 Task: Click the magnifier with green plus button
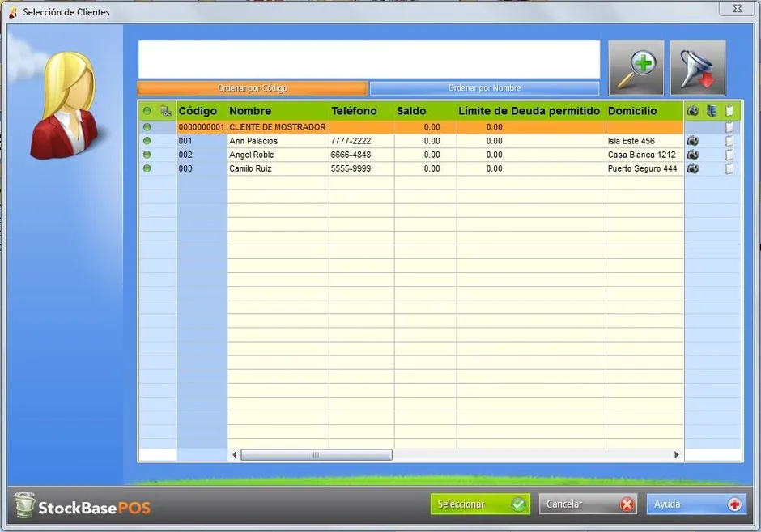[x=636, y=68]
